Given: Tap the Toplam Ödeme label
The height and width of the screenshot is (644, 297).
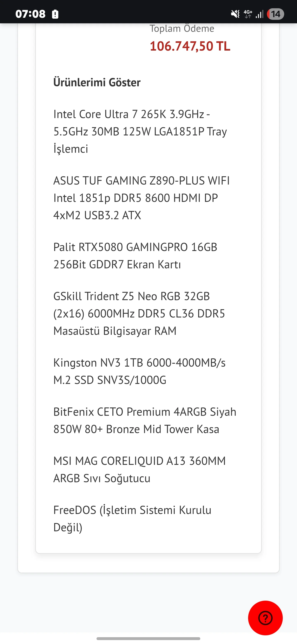Looking at the screenshot, I should [182, 28].
